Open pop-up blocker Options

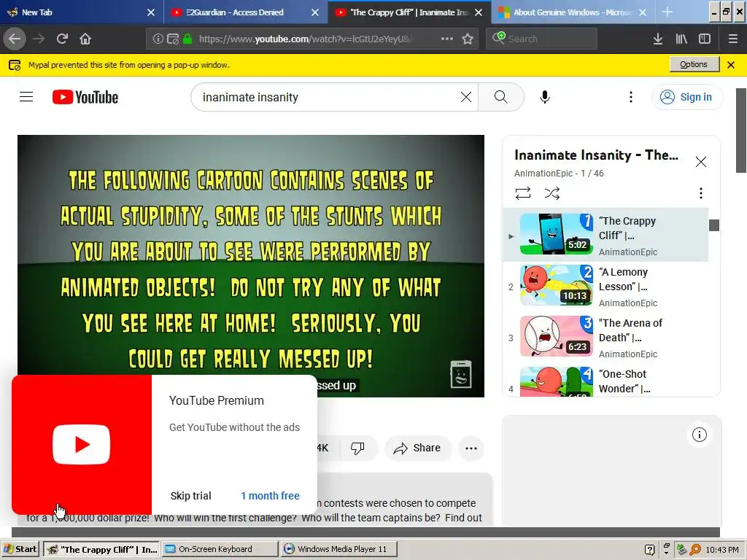click(694, 64)
